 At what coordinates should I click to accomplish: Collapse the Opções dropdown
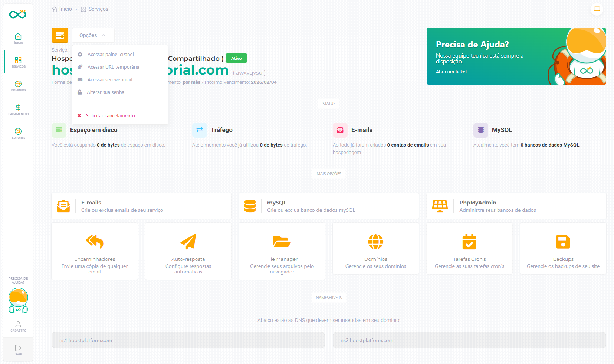click(93, 35)
